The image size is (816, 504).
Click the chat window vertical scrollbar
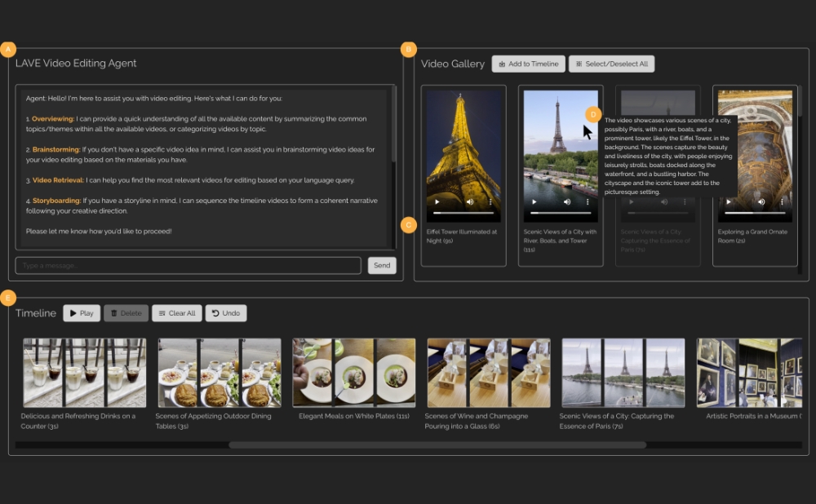393,124
